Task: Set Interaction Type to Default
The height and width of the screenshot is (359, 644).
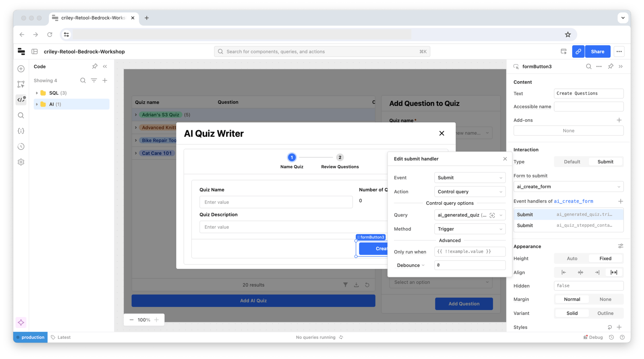Action: 572,162
